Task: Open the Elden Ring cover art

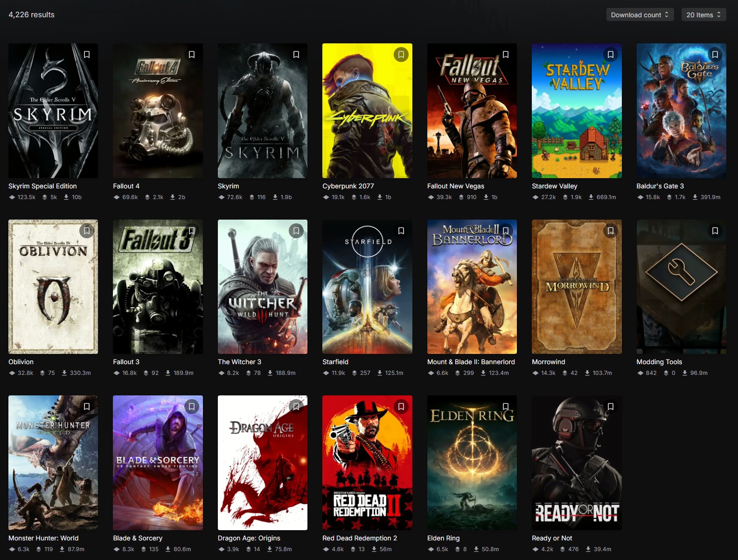Action: coord(472,463)
